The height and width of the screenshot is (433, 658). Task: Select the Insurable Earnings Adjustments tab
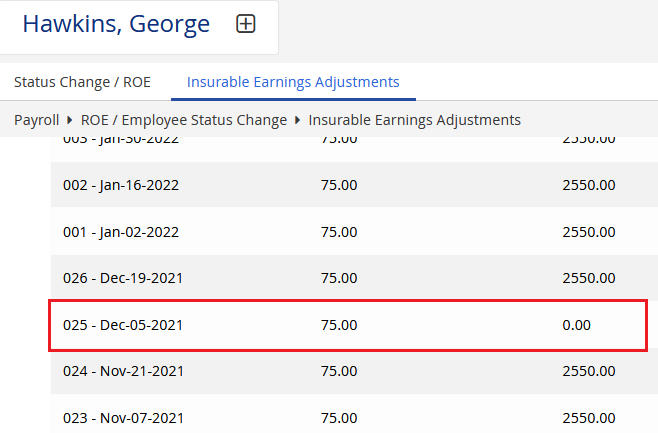(x=293, y=82)
